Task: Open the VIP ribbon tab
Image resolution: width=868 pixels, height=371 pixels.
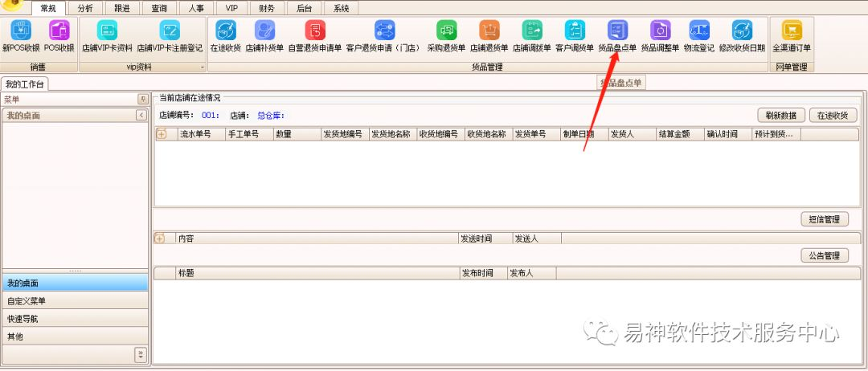Action: [x=231, y=8]
